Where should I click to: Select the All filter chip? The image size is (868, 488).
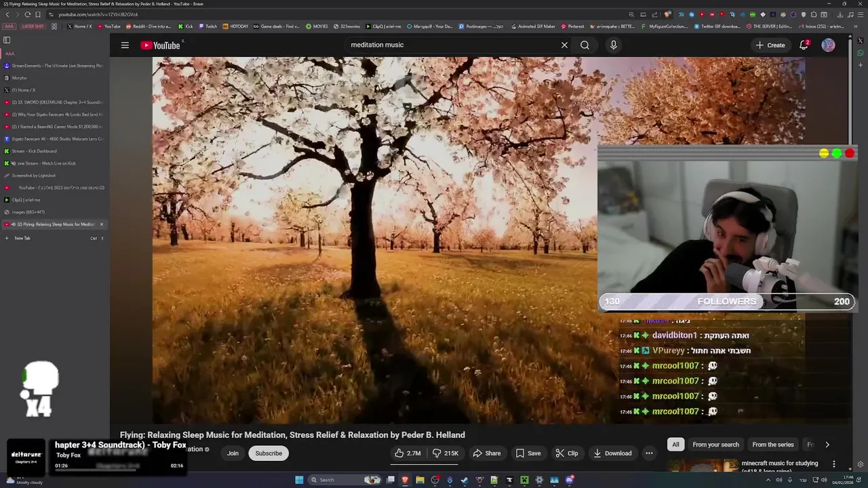(675, 445)
